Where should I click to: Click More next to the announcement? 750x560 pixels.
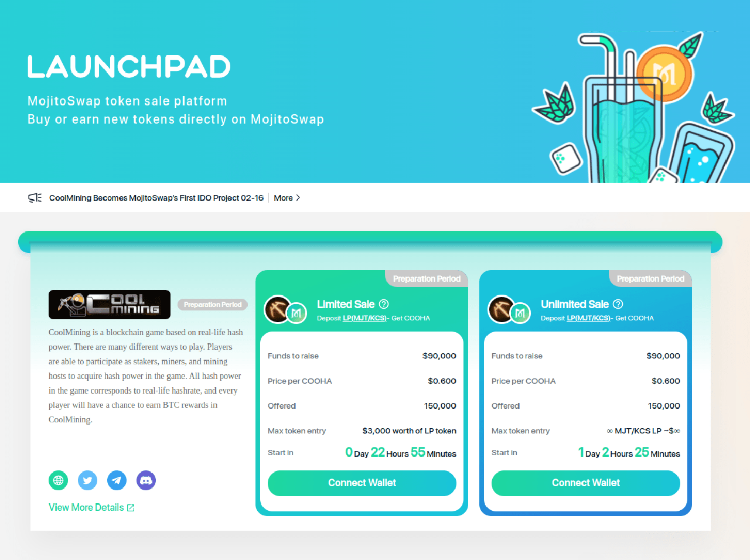click(x=283, y=198)
